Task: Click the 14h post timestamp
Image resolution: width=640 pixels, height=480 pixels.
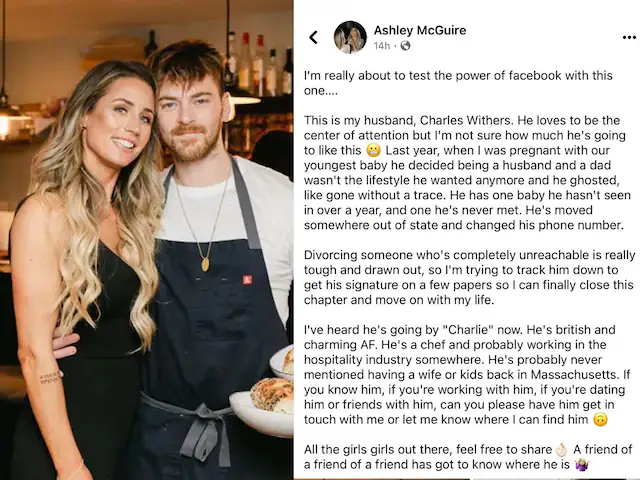Action: coord(382,46)
